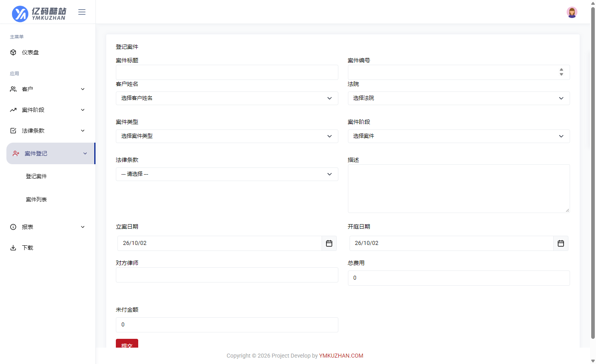Expand the 报表 menu chevron
The height and width of the screenshot is (364, 596).
tap(83, 227)
